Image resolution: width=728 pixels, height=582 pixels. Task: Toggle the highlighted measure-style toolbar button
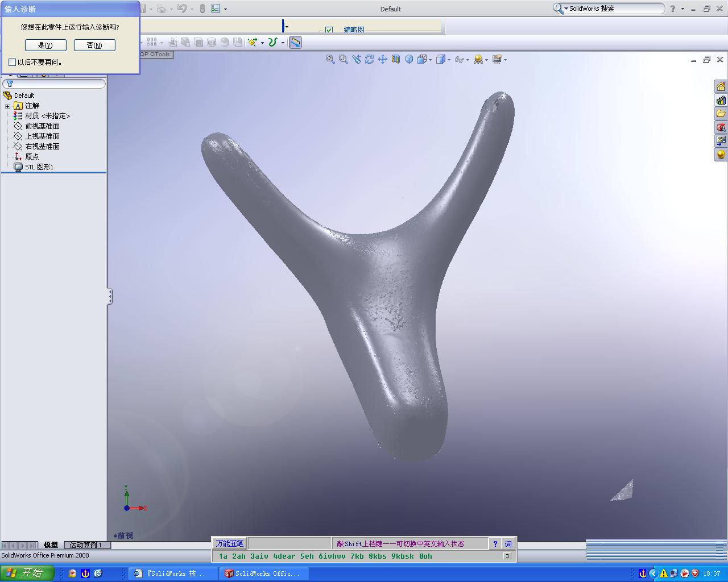click(x=295, y=42)
